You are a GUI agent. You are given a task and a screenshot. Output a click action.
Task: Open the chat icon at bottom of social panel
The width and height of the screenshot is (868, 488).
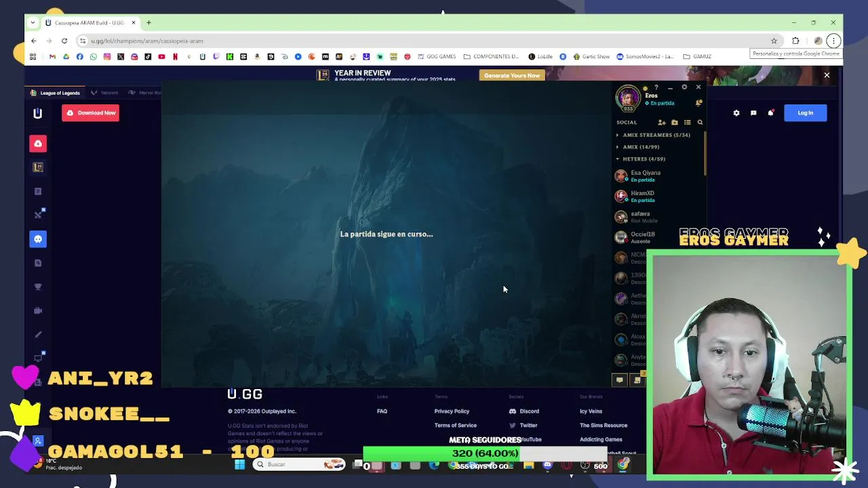(619, 380)
